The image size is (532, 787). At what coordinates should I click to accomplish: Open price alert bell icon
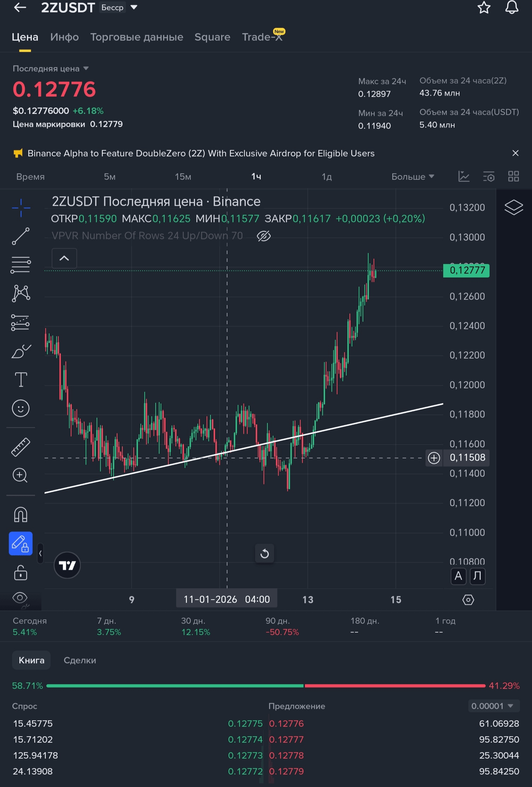coord(511,7)
